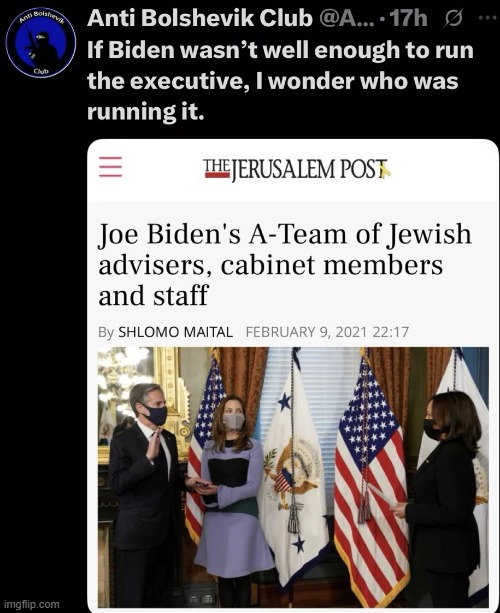Click the yellow ribbon on the logo
Screen dimensions: 500x613
(x=385, y=170)
